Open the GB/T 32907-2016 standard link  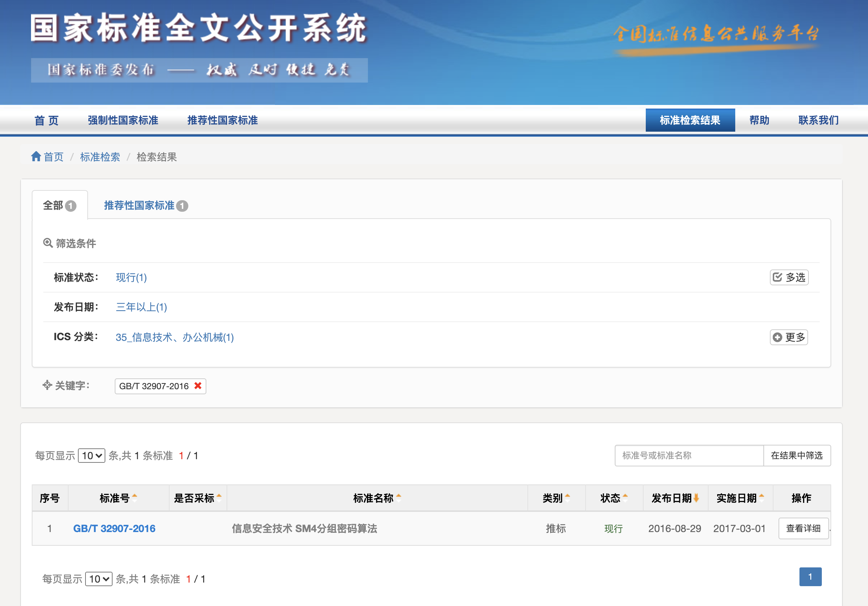[115, 528]
